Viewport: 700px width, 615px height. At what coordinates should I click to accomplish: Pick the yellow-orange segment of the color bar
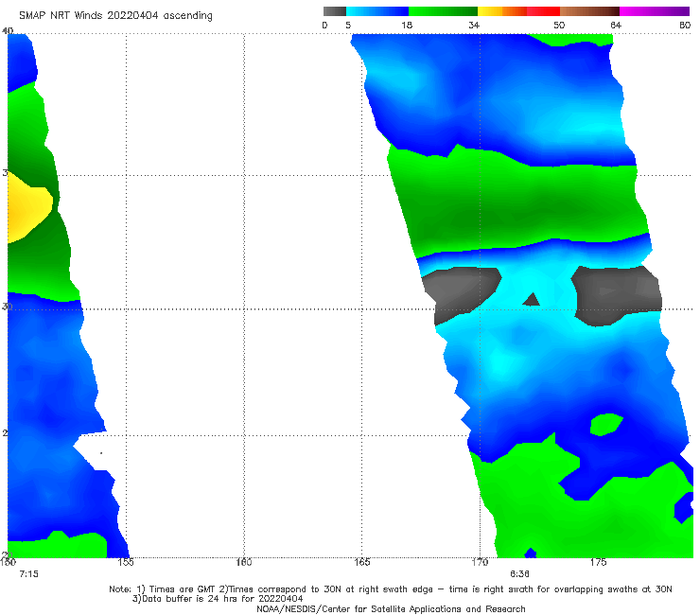502,11
